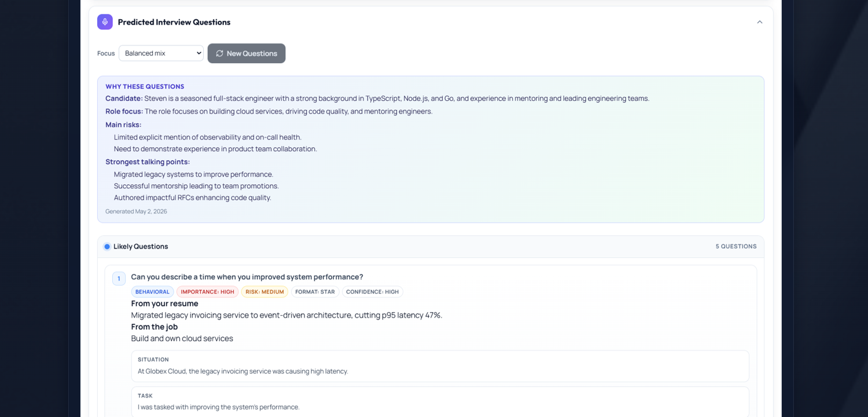Click the FORMAT: STAR tag

(315, 292)
